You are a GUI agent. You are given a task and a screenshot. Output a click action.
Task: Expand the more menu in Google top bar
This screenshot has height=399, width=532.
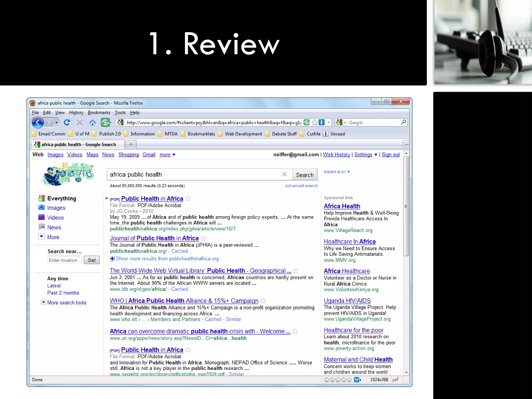[x=168, y=155]
